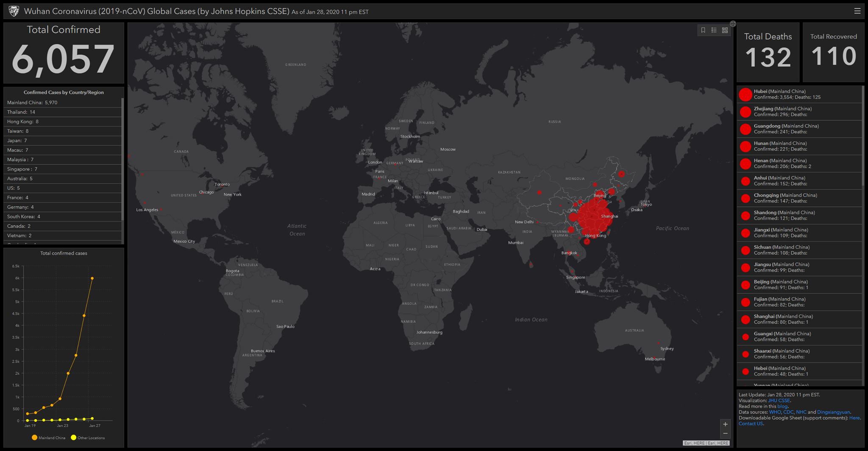Click the Total Deaths 132 indicator

click(x=768, y=52)
